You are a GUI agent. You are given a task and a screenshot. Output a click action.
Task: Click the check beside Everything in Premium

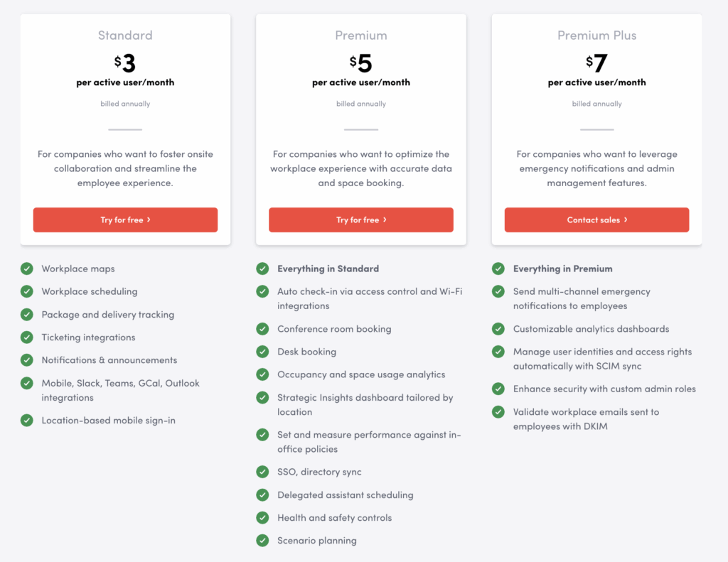coord(498,269)
